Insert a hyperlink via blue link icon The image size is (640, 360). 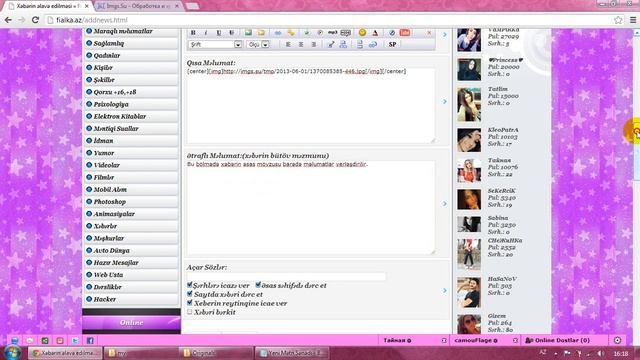click(278, 33)
